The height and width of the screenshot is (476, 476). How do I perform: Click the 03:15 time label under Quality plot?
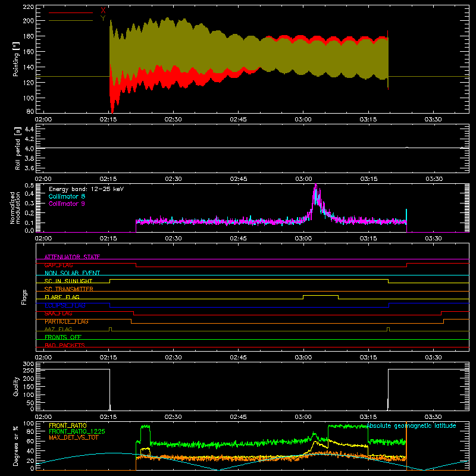pyautogui.click(x=368, y=417)
